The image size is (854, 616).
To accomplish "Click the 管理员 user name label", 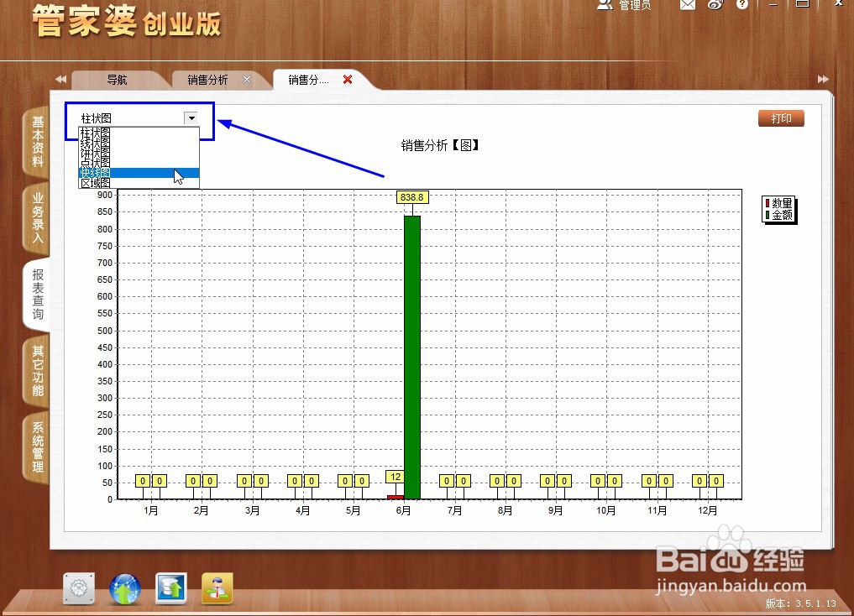I will [x=635, y=5].
